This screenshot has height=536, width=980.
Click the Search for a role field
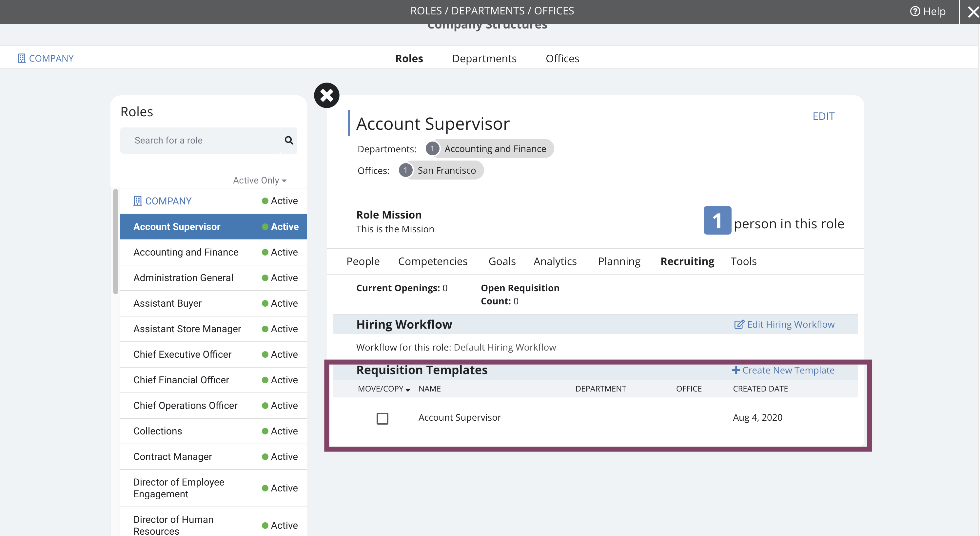pyautogui.click(x=201, y=140)
